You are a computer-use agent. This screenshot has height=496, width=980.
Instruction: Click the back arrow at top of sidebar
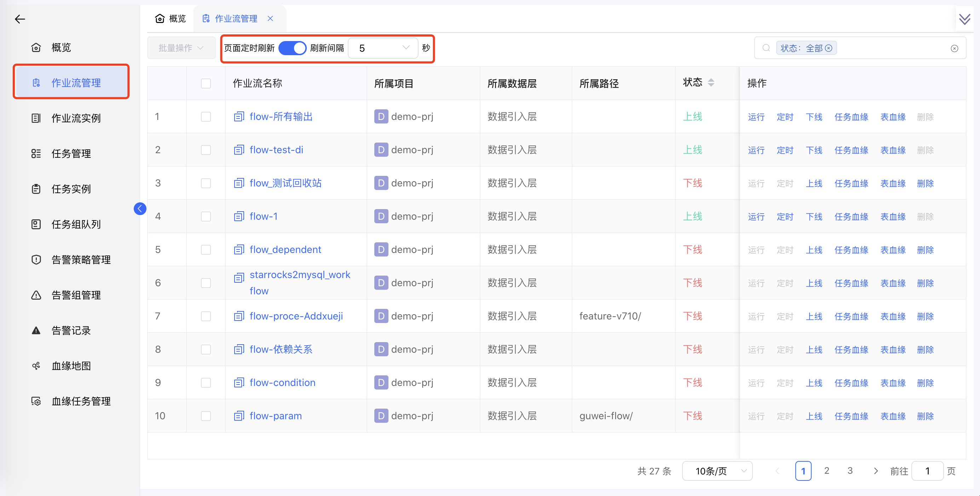20,19
